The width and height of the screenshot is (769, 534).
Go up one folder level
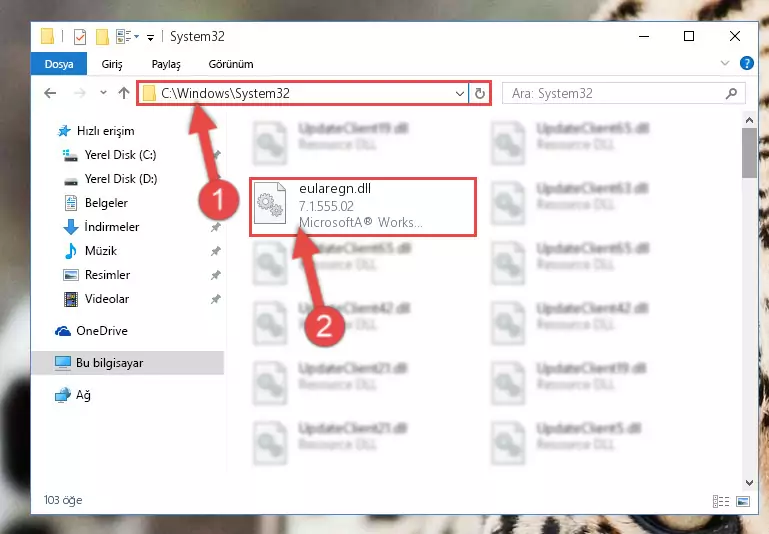pos(124,93)
